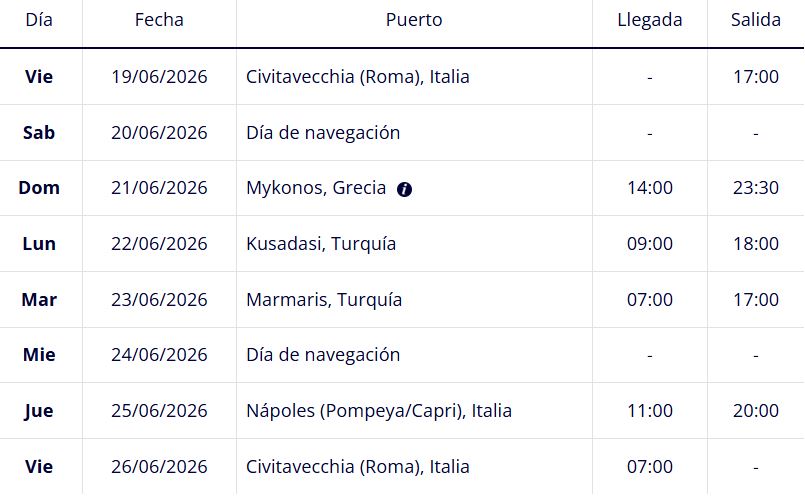Click the Fecha column header
The image size is (805, 497).
point(159,20)
